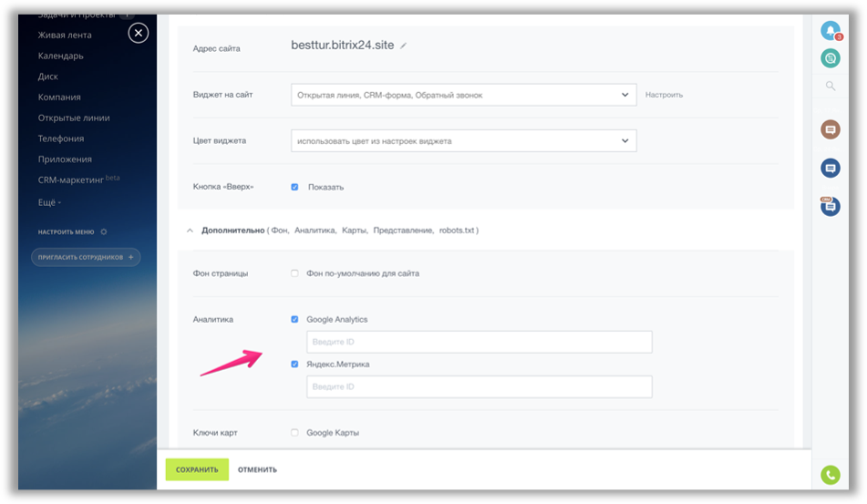
Task: Open the Виджет на сайт dropdown
Action: 463,95
